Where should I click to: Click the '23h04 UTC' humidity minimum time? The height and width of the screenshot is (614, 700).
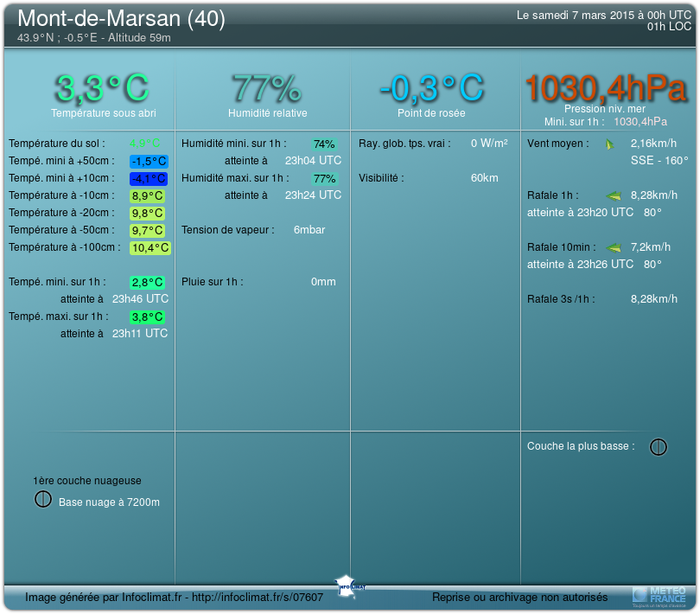click(x=313, y=161)
